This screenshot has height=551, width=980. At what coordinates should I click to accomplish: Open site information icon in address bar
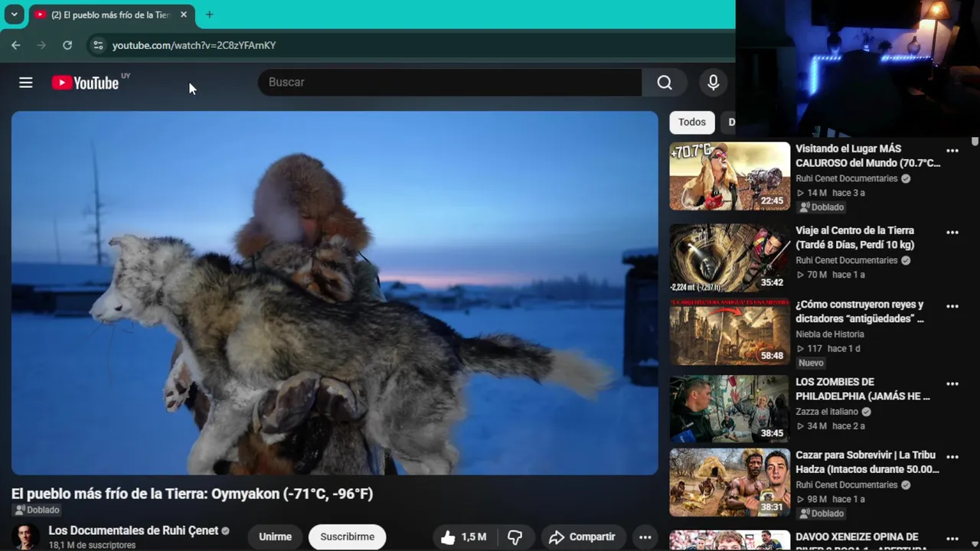pos(97,45)
